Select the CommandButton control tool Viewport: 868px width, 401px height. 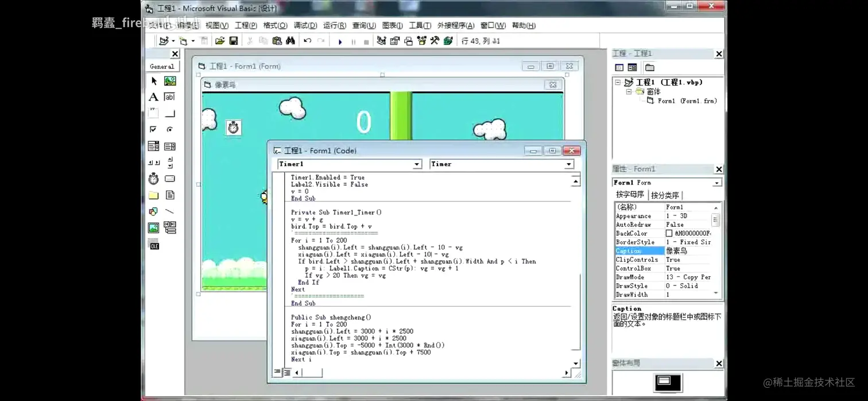tap(170, 113)
